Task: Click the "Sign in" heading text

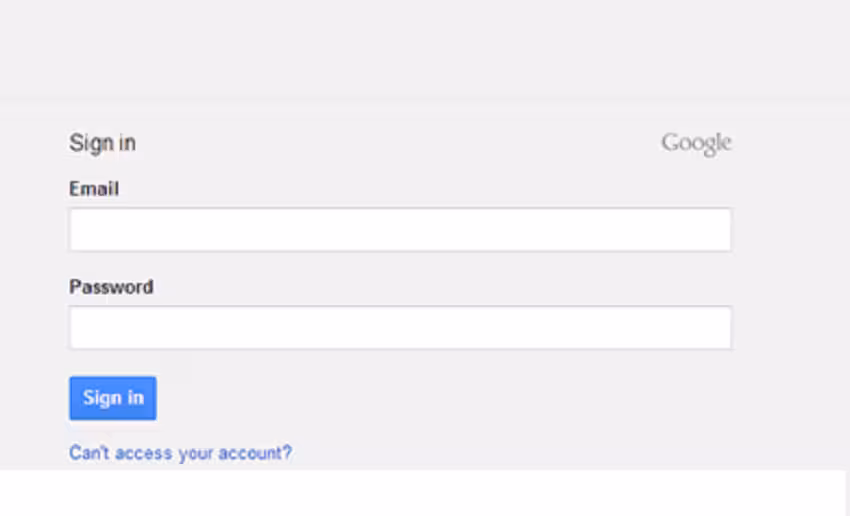Action: point(102,143)
